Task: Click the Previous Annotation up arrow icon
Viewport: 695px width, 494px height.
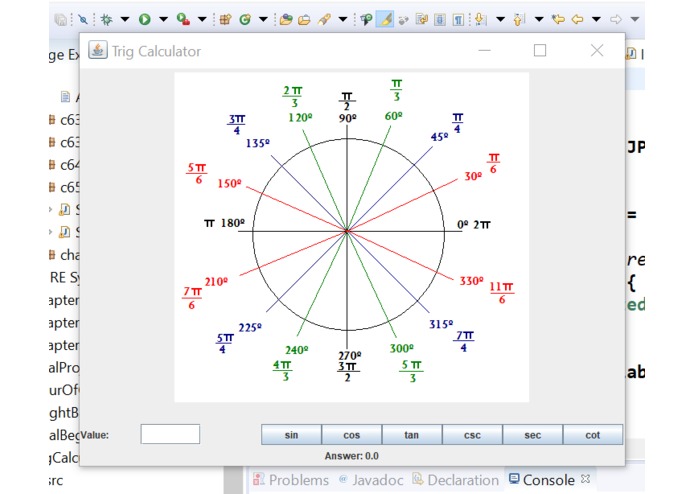Action: [519, 19]
